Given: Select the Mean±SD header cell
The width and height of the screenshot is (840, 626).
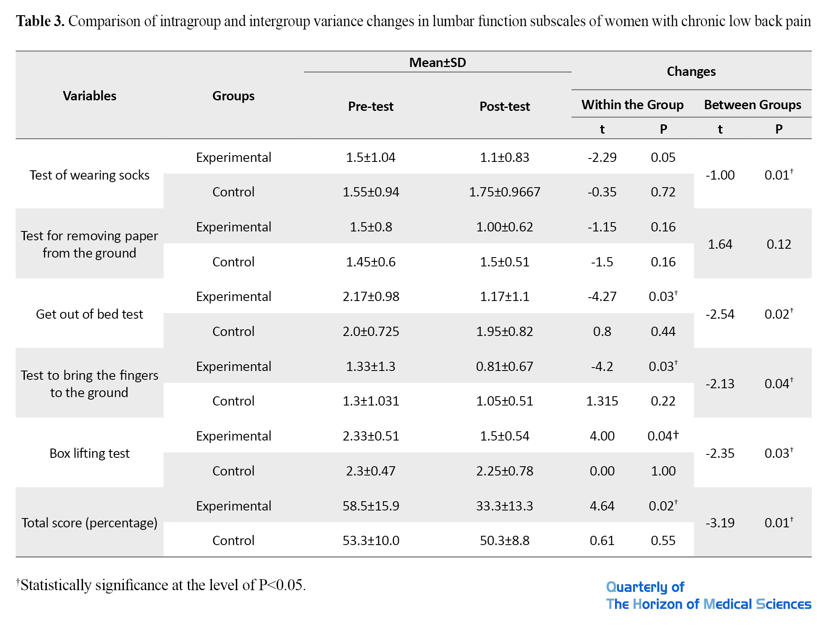Looking at the screenshot, I should [437, 62].
